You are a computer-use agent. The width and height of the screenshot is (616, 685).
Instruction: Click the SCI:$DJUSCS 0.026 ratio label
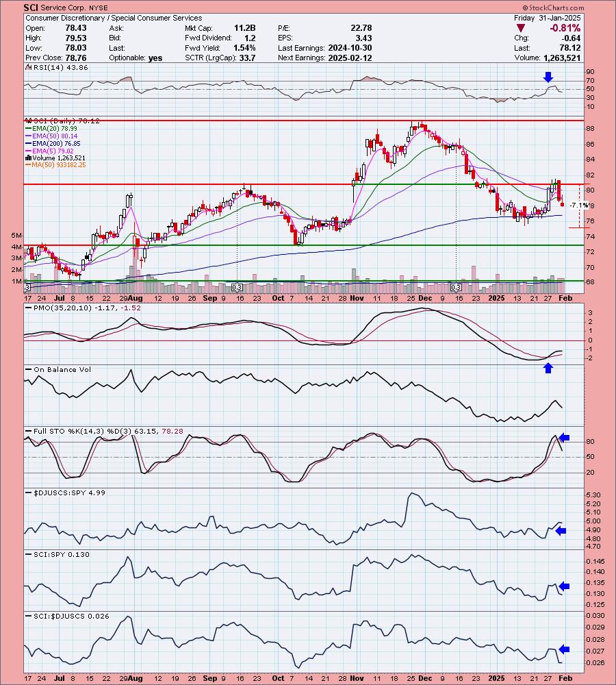coord(71,616)
